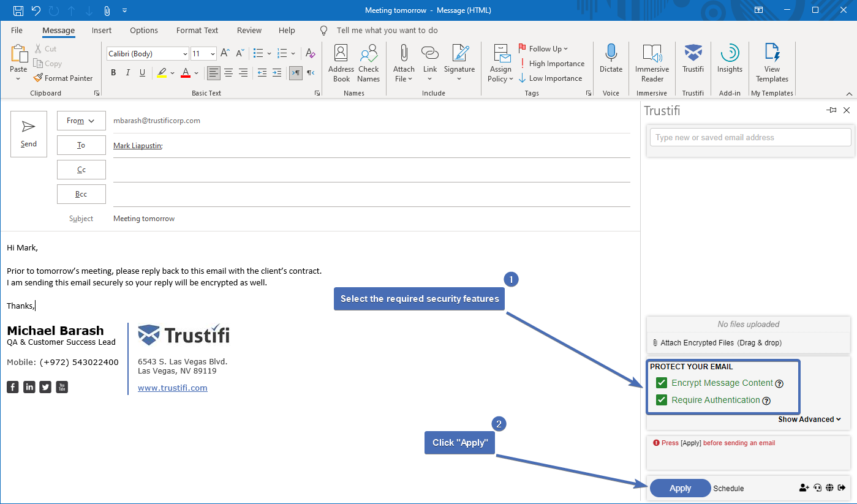Click the Save icon in the title bar
Viewport: 857px width, 504px height.
pyautogui.click(x=18, y=10)
